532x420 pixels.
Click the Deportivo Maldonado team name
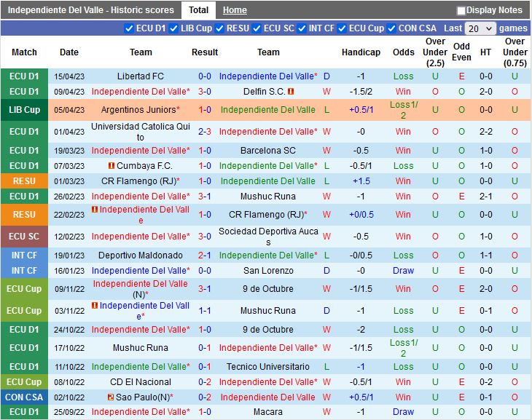click(x=141, y=255)
